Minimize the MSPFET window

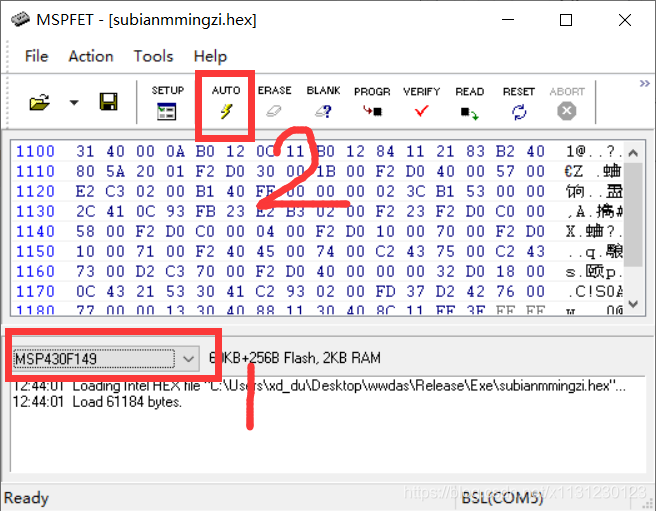tap(508, 20)
